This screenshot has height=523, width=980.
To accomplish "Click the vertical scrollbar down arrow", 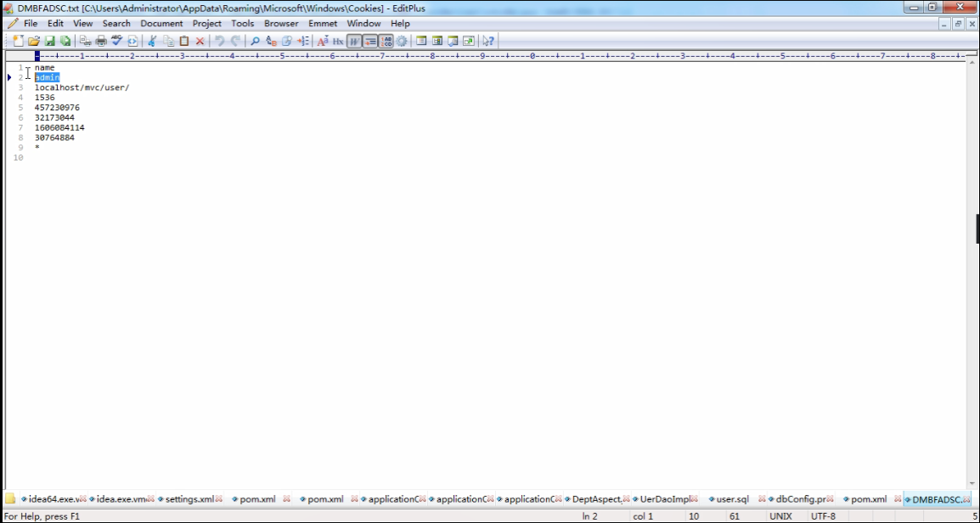I will pyautogui.click(x=972, y=483).
